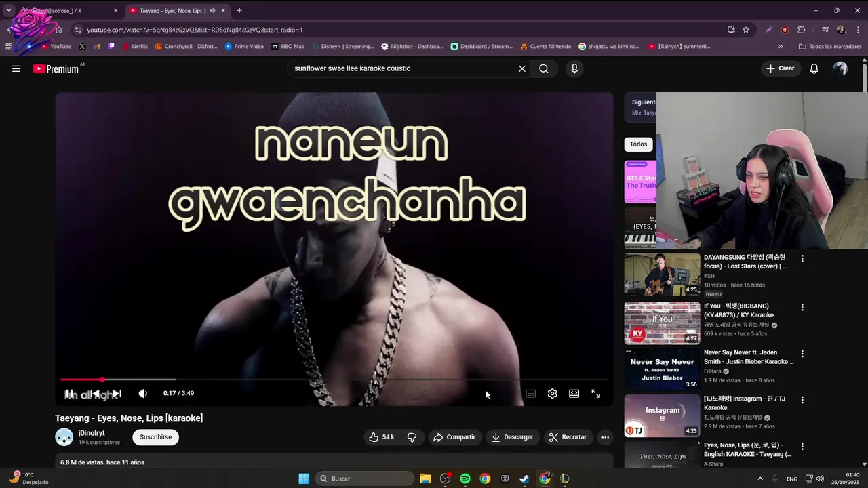Open the tab search dropdown arrow
This screenshot has height=488, width=868.
click(x=8, y=11)
